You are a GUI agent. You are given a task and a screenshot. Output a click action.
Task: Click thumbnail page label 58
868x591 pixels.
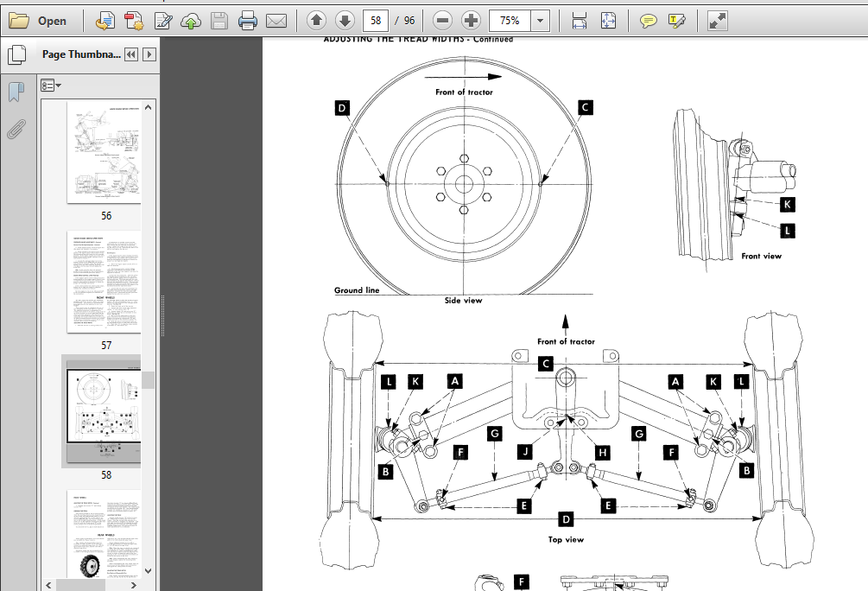point(106,475)
